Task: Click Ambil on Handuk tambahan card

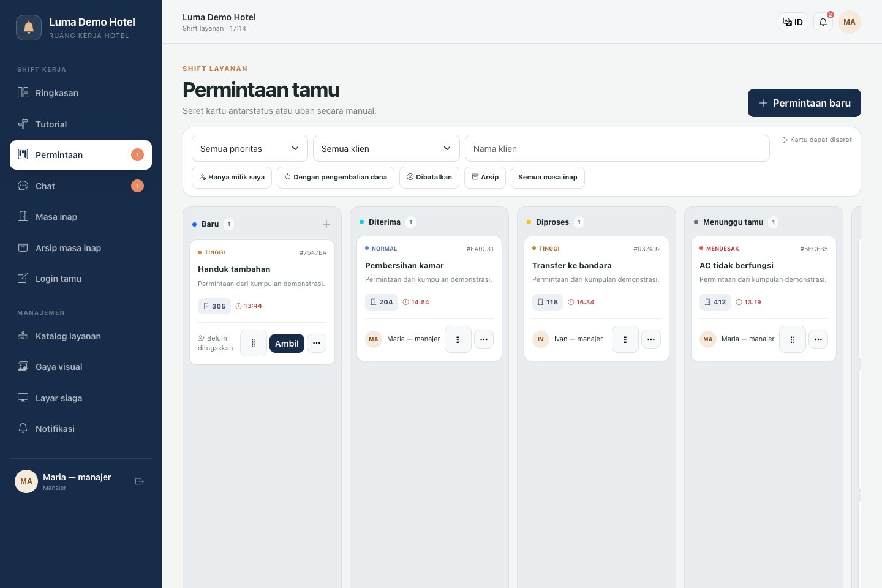Action: (x=287, y=343)
